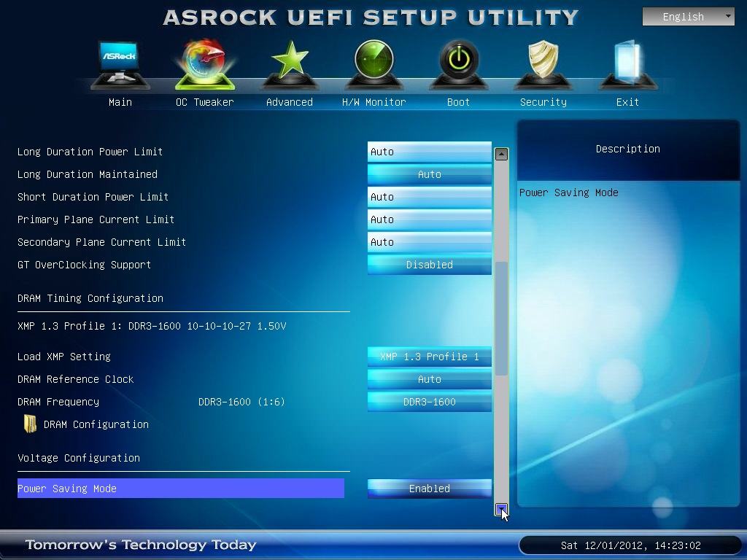Click the scrollbar up arrow button
This screenshot has width=747, height=560.
[x=501, y=154]
